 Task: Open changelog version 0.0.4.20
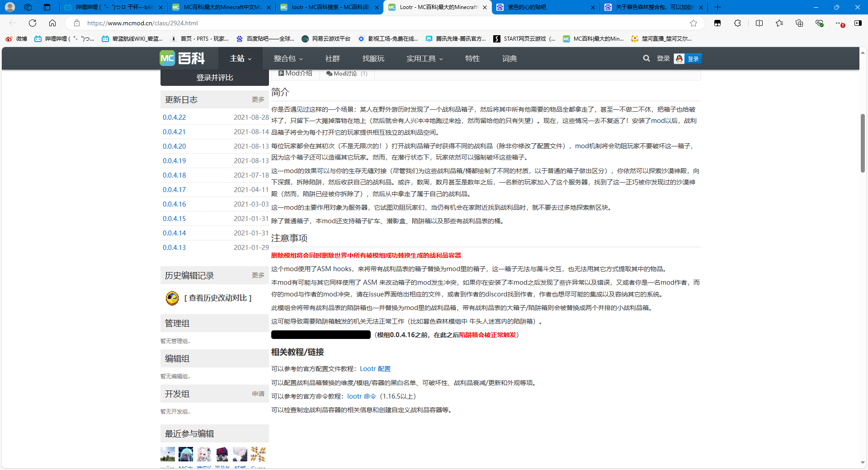tap(175, 146)
